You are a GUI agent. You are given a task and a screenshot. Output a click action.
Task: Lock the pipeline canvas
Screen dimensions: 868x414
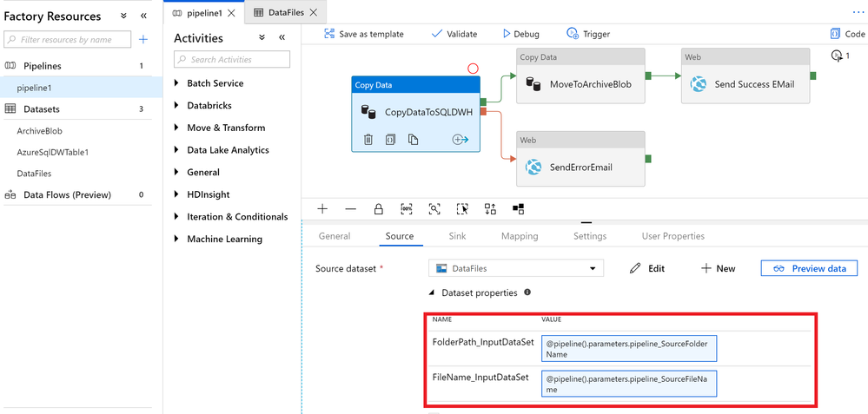tap(379, 209)
